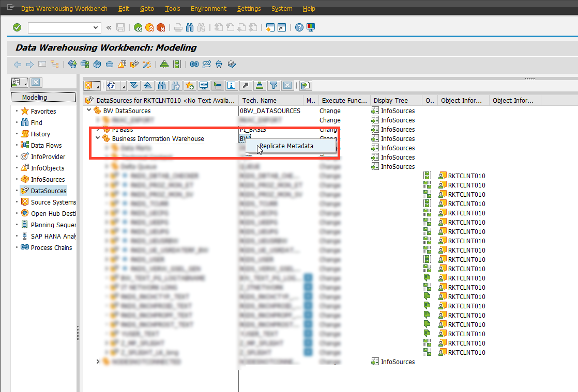Viewport: 578px width, 392px height.
Task: Collapse the Business Information Warehouse node
Action: click(98, 138)
